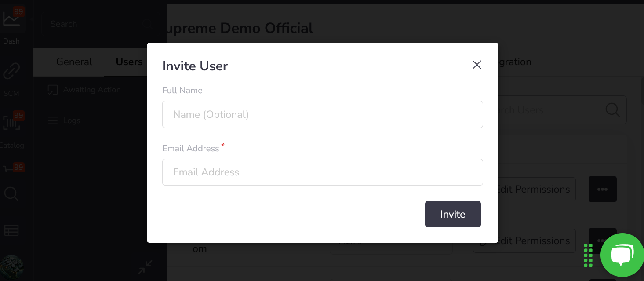Click the Invite button

(x=453, y=214)
